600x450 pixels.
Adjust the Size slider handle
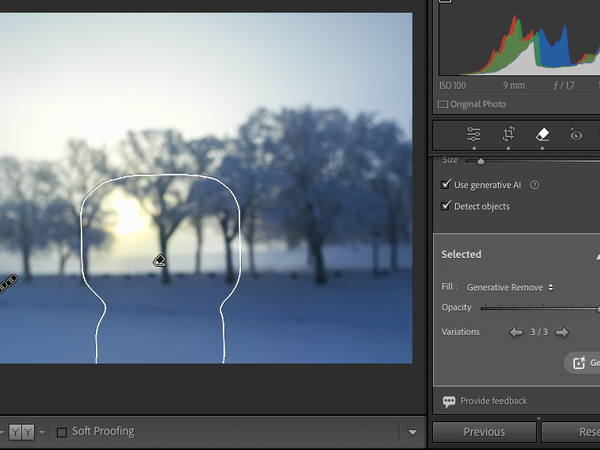tap(481, 161)
